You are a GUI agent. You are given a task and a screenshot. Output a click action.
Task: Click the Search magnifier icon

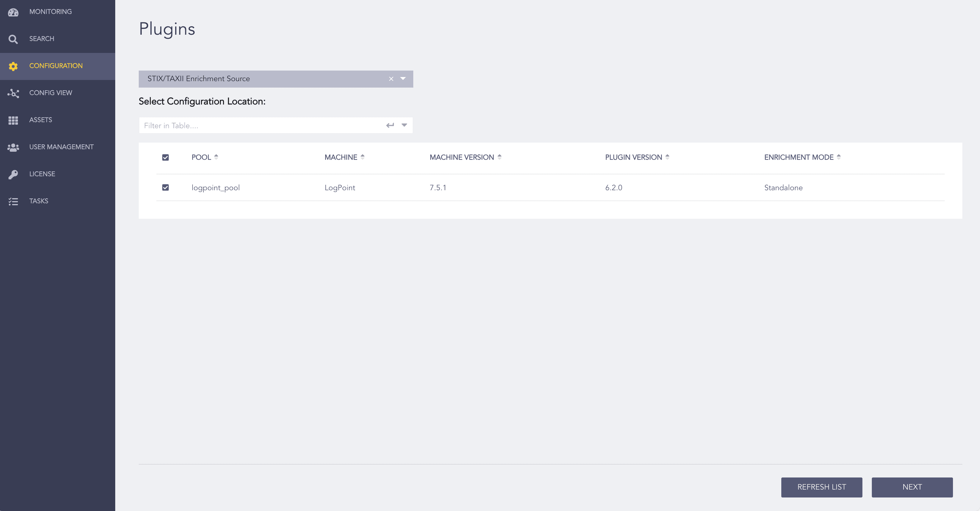click(x=13, y=39)
